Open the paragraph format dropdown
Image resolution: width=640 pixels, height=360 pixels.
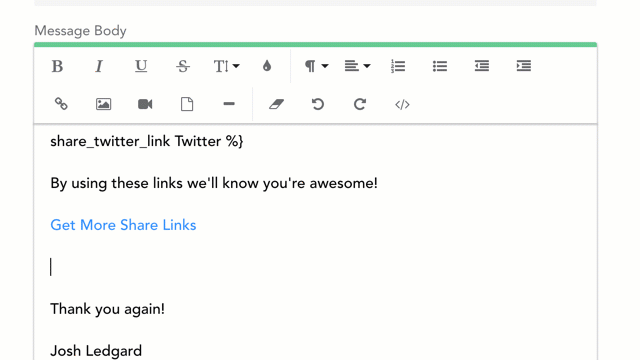316,66
